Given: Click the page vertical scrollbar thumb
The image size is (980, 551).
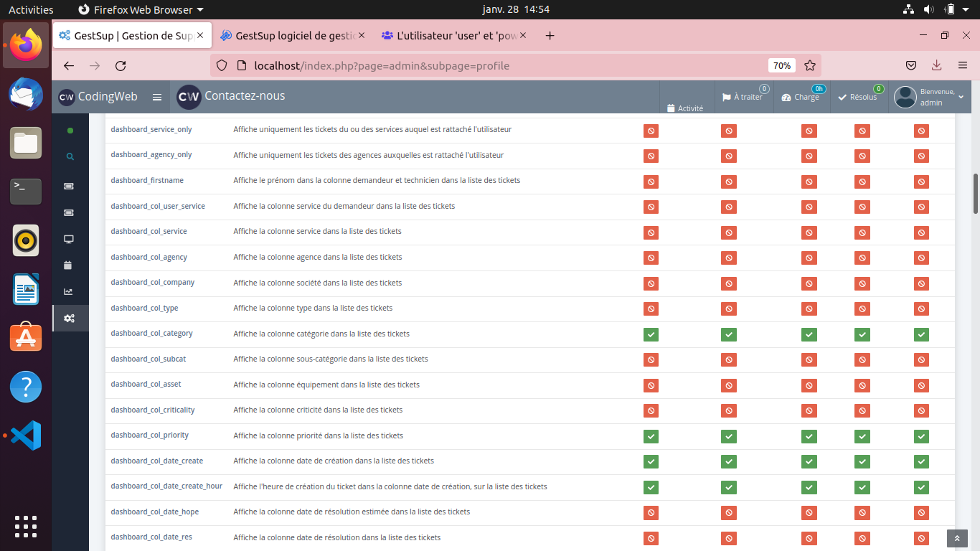Looking at the screenshot, I should click(976, 193).
